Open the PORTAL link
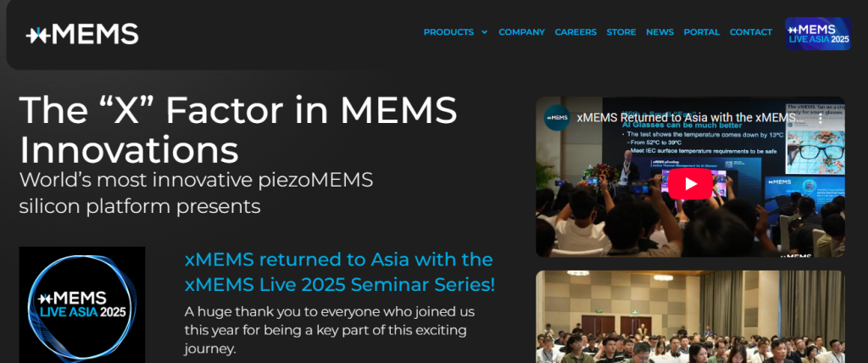The image size is (868, 363). coord(701,32)
